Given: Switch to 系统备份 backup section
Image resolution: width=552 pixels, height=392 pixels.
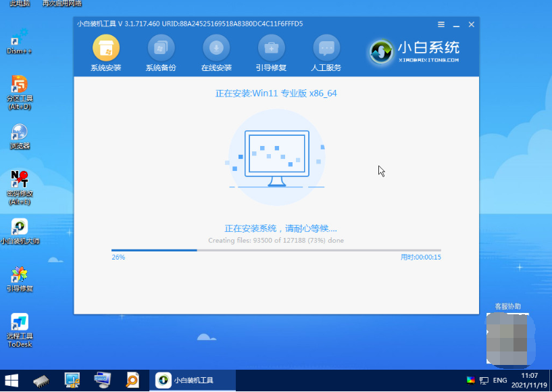Looking at the screenshot, I should tap(161, 48).
